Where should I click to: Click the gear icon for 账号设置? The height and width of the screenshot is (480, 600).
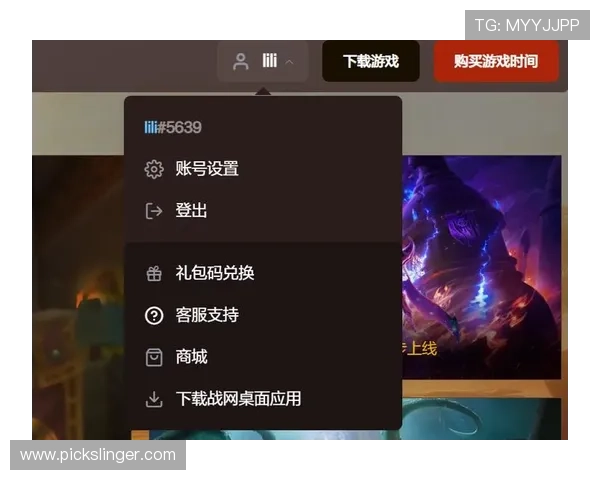point(154,169)
